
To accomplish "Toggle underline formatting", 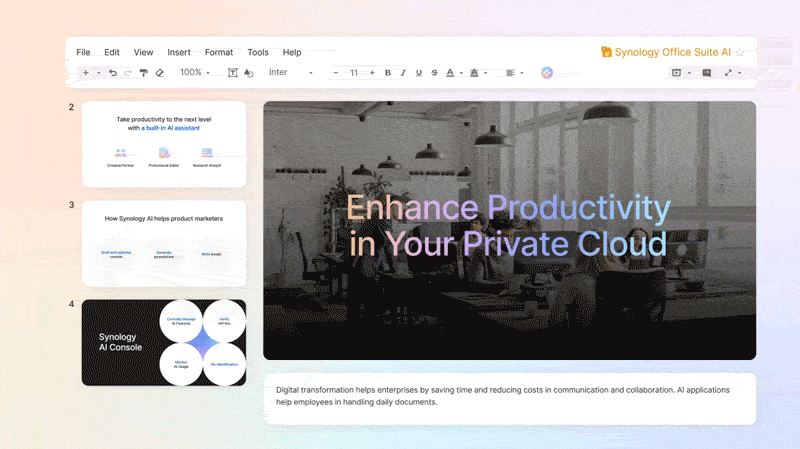I will coord(419,73).
